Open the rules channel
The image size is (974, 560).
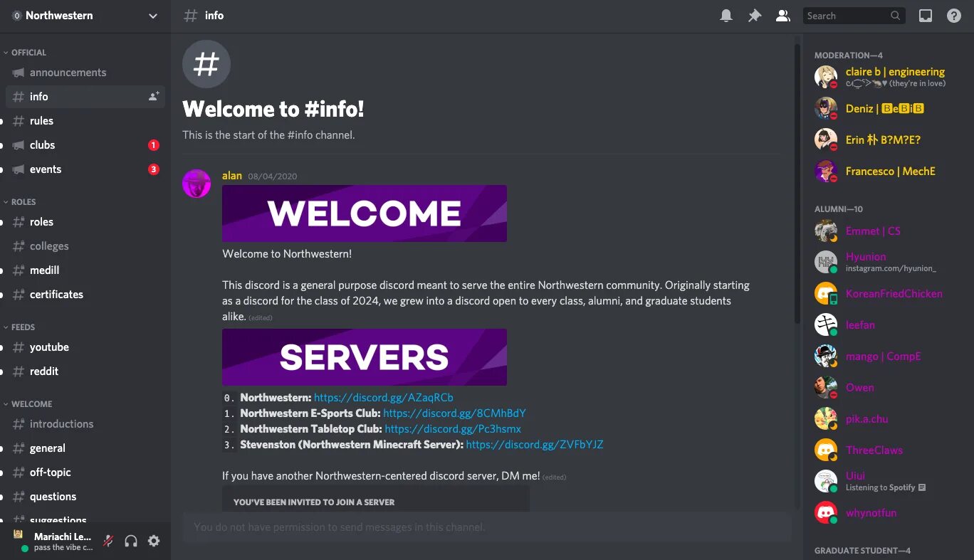[85, 121]
